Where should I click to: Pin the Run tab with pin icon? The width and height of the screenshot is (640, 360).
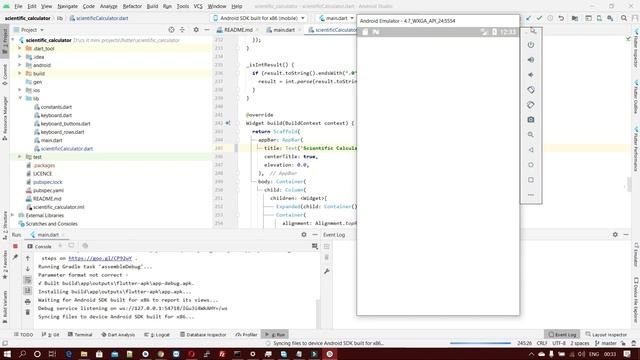tap(15, 257)
